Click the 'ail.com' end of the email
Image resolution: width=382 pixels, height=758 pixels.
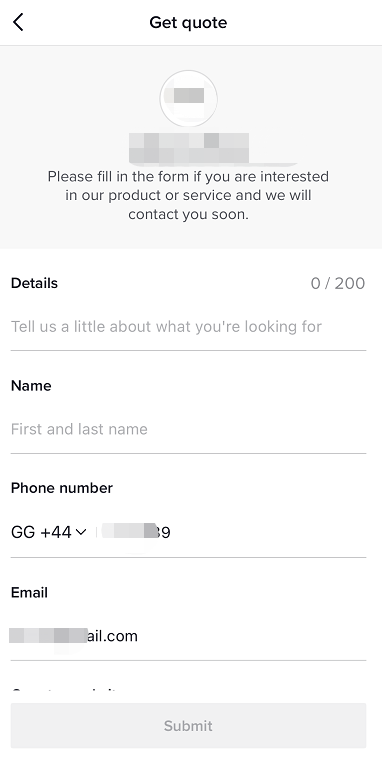click(x=112, y=636)
